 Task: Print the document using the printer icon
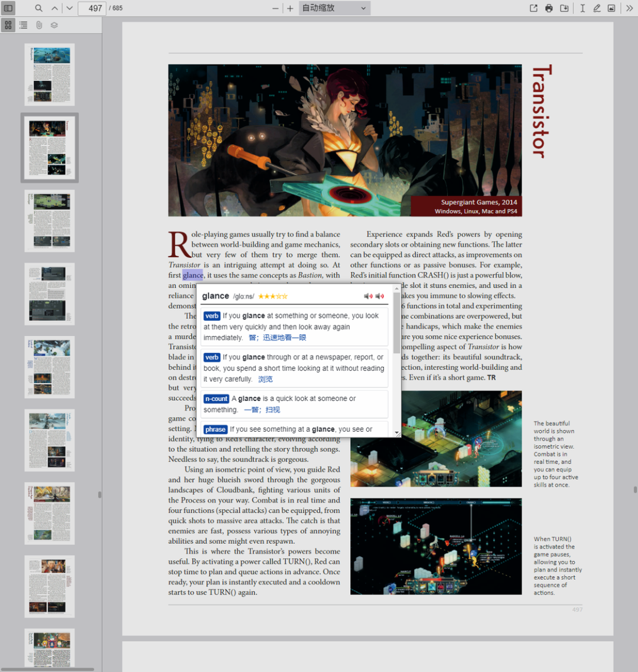(549, 8)
